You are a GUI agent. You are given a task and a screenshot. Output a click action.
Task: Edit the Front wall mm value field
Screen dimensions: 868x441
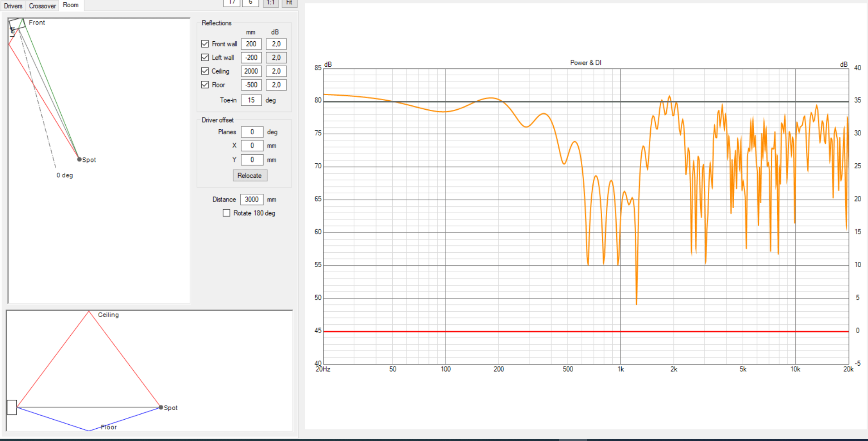[251, 44]
